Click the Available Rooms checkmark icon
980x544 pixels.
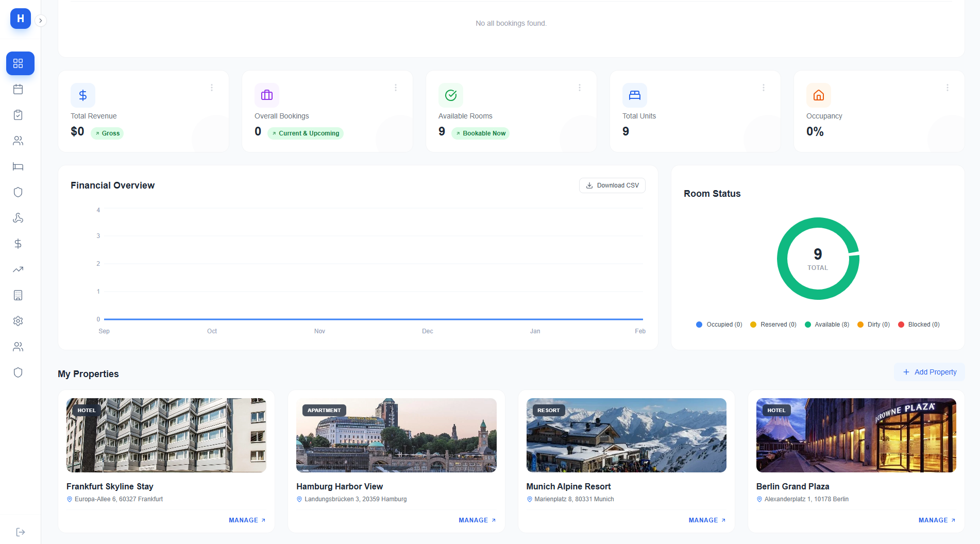(451, 95)
